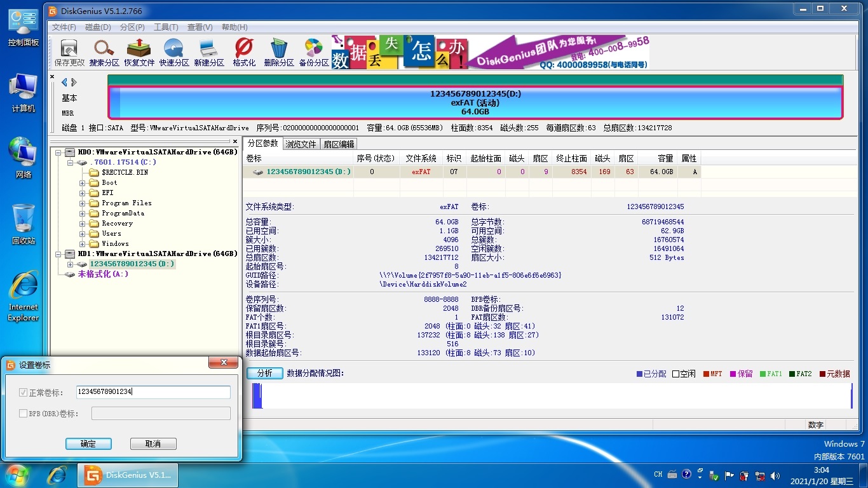Create a partition with 新建分区 icon

coord(209,52)
